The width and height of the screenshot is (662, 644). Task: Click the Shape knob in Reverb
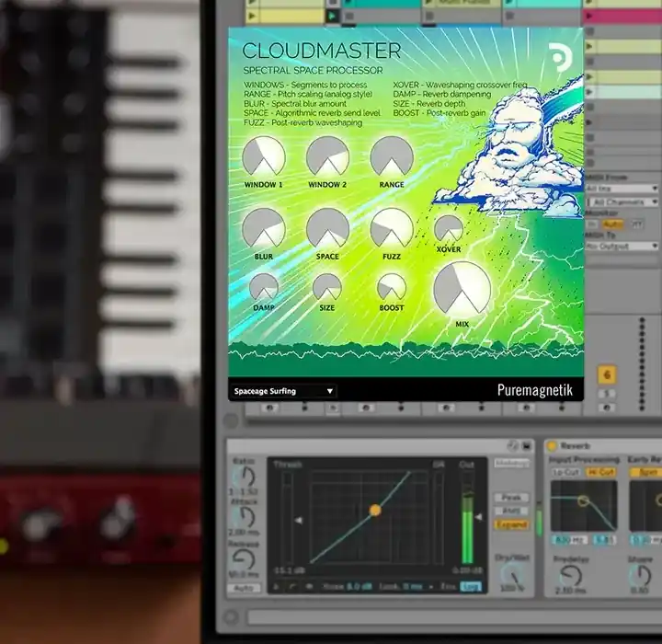pos(640,576)
